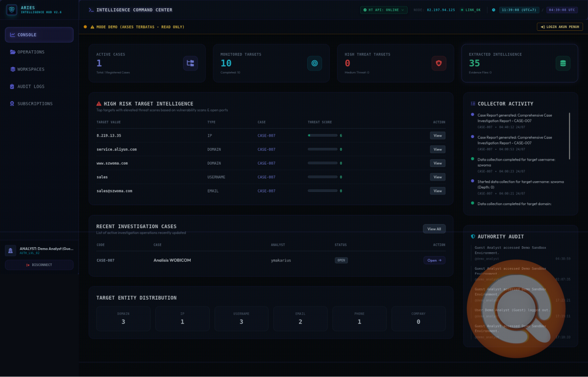Viewport: 588px width, 377px height.
Task: Click the demo mode warning triangle icon
Action: click(x=92, y=27)
